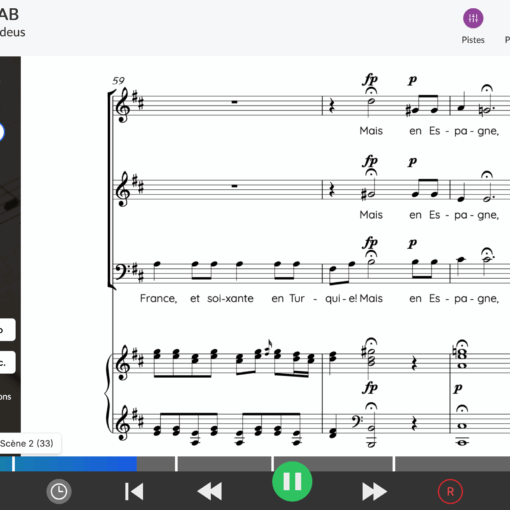Click the upper white button in sidebar
510x510 pixels.
[x=7, y=330]
